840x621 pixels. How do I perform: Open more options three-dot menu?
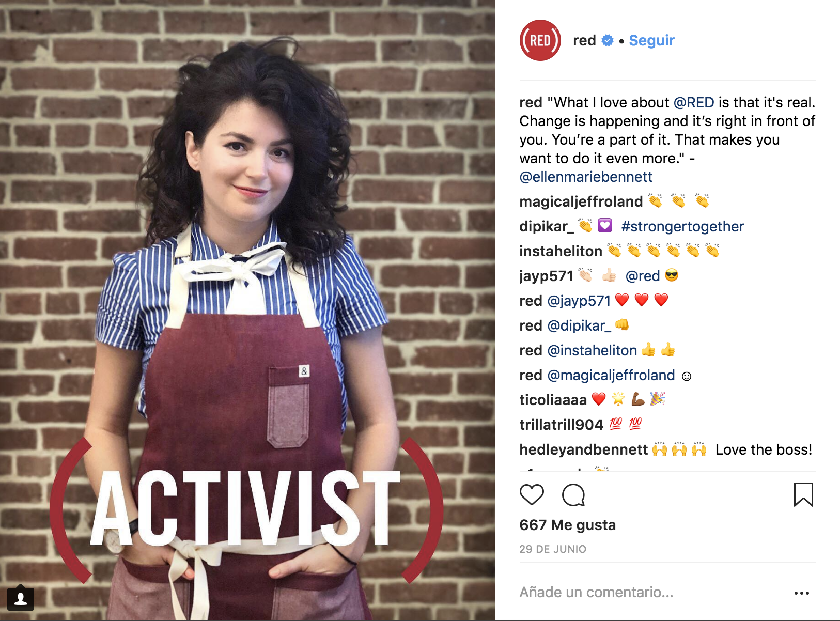[x=801, y=593]
